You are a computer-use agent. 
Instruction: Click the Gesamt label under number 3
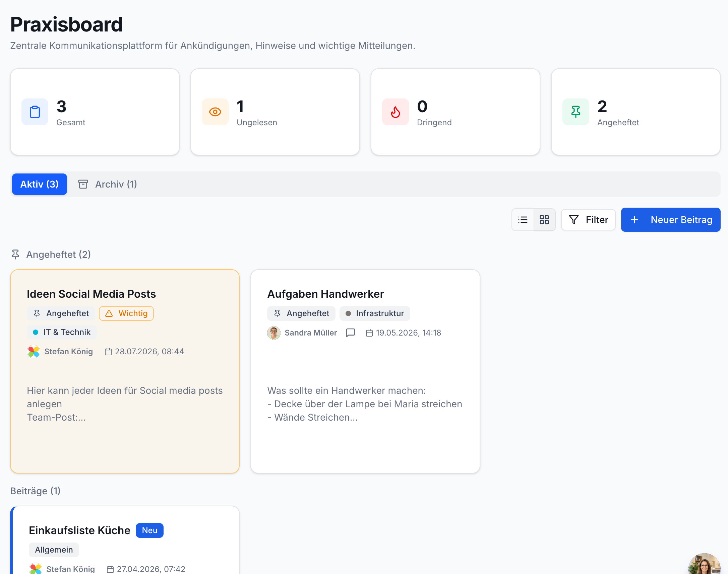click(x=71, y=123)
